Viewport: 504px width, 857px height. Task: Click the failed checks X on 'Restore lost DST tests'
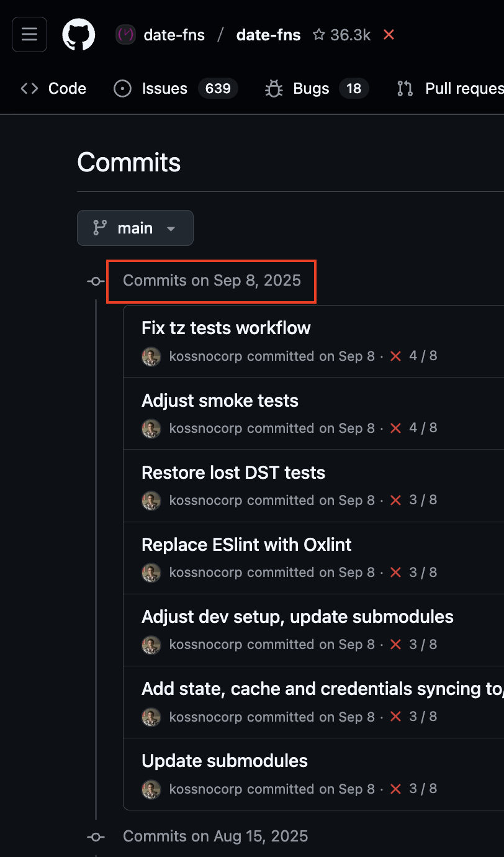tap(395, 501)
